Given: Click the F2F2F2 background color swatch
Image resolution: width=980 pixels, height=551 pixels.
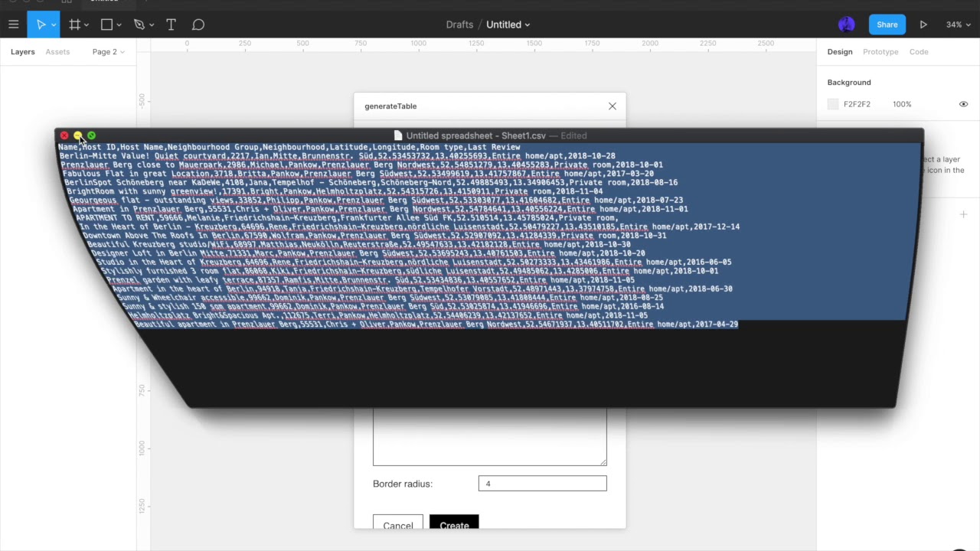Looking at the screenshot, I should tap(833, 104).
